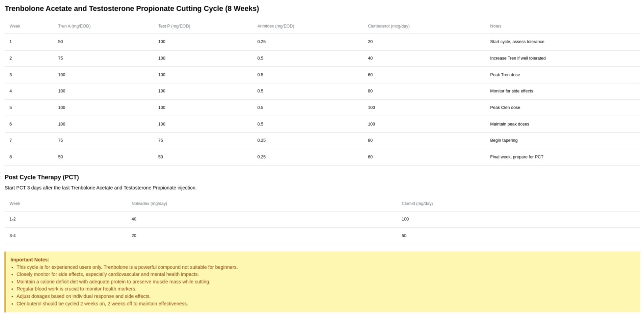Viewport: 644px width, 317px height.
Task: Click the Test P value 50 in Week 8
Action: point(161,157)
